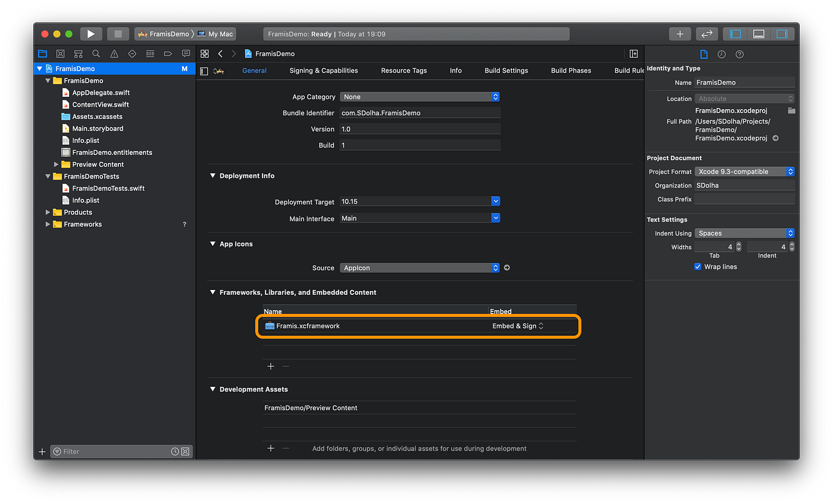Toggle the right inspector panel visibility
The width and height of the screenshot is (833, 504).
[783, 34]
